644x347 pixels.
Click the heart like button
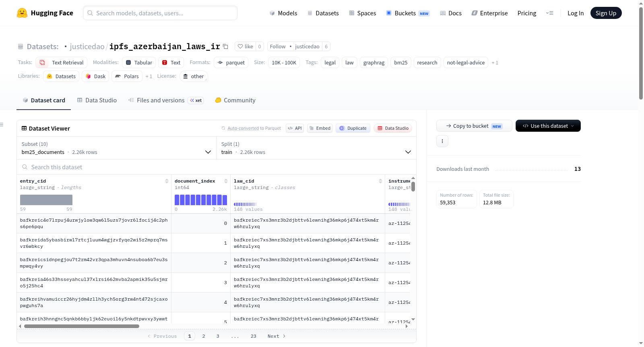(x=245, y=46)
